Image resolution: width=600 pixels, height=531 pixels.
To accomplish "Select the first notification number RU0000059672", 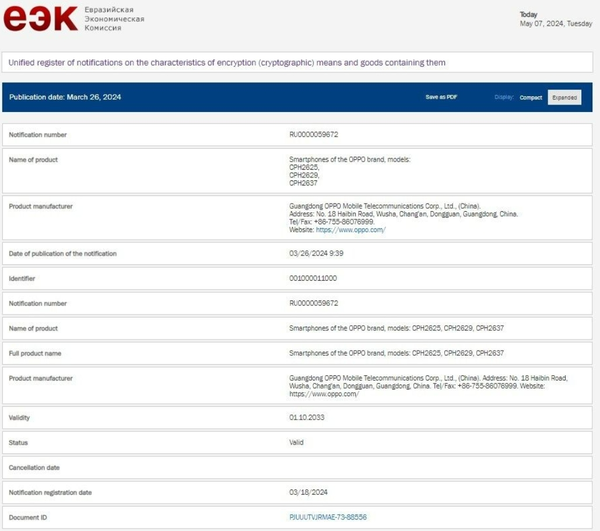I will point(313,135).
